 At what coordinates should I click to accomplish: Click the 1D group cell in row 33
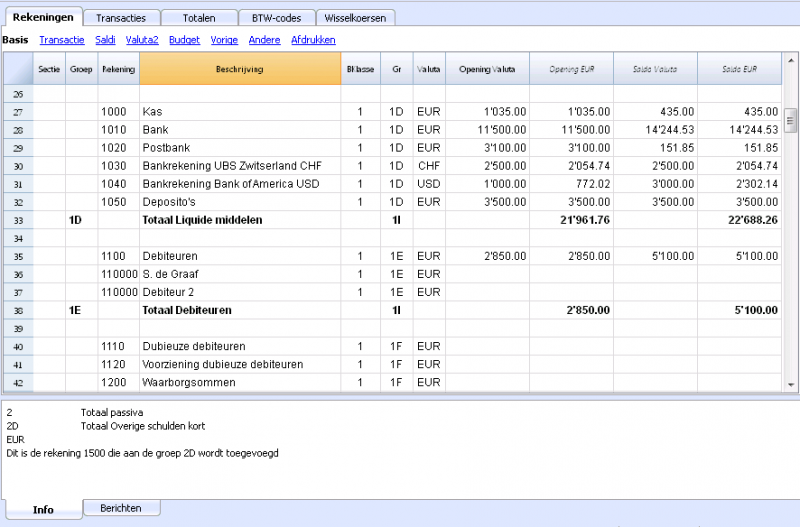point(81,220)
